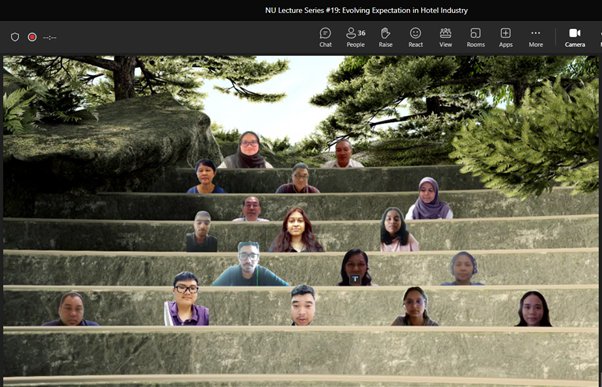The height and width of the screenshot is (387, 602).
Task: Select the man in purple shirt with glasses
Action: point(186,299)
